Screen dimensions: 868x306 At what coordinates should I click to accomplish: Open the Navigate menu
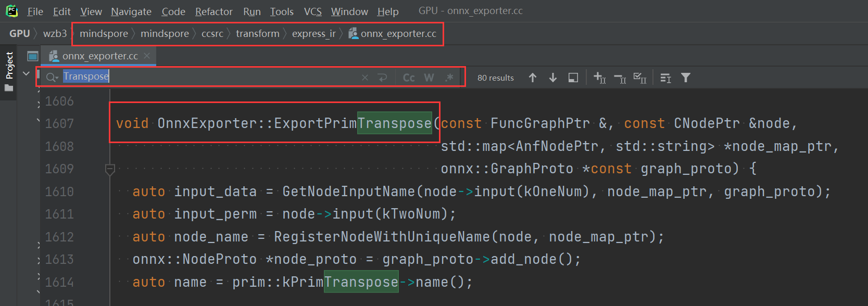tap(131, 11)
